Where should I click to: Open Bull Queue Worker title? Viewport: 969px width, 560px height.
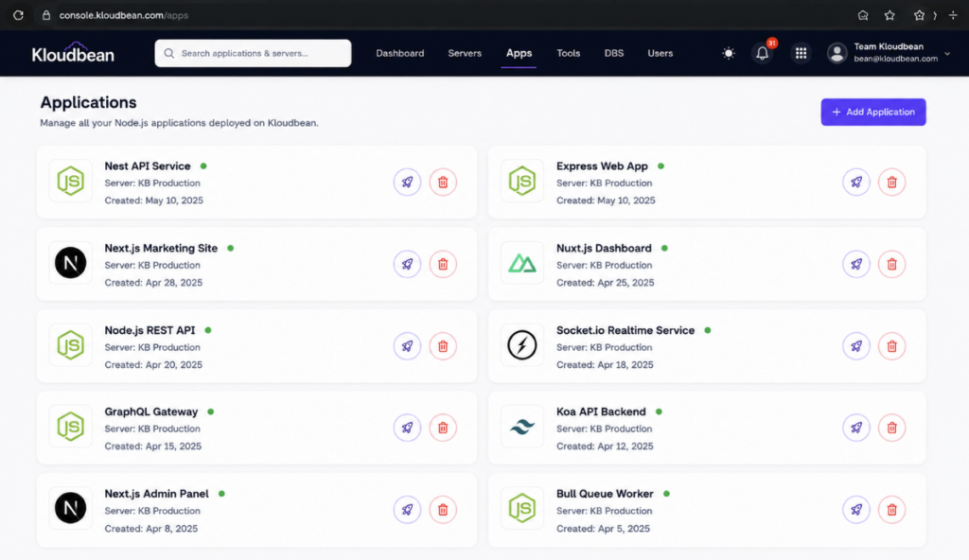pos(605,493)
